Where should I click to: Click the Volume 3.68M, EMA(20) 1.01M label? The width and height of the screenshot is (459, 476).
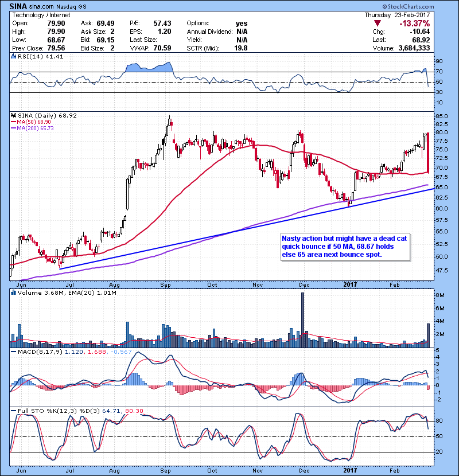pyautogui.click(x=67, y=292)
